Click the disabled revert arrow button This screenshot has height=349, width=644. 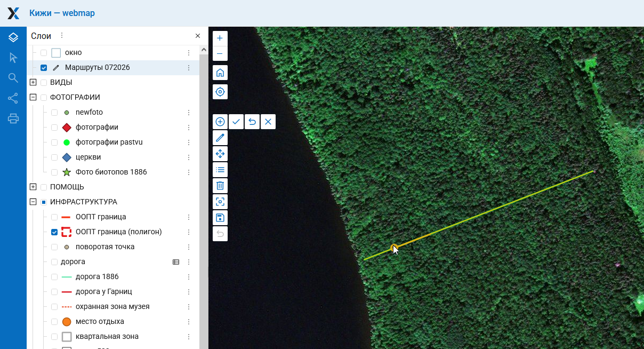[x=220, y=234]
